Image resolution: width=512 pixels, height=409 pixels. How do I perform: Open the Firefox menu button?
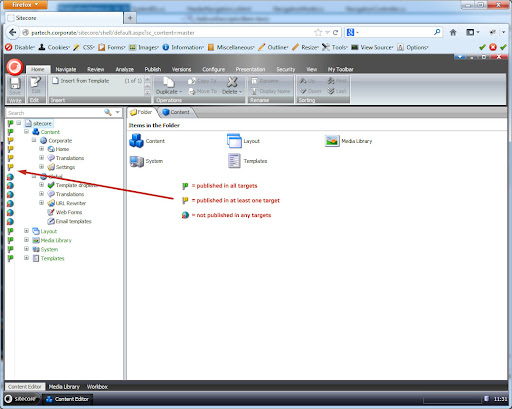pos(25,5)
